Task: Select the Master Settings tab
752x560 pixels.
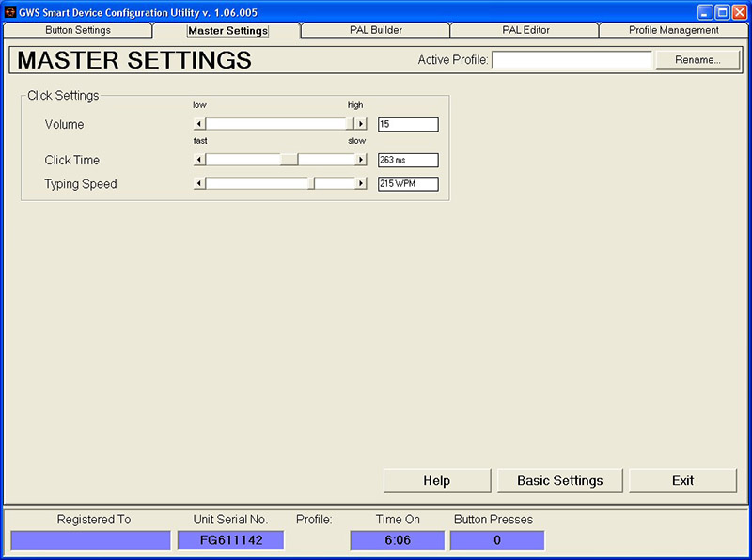Action: point(227,31)
